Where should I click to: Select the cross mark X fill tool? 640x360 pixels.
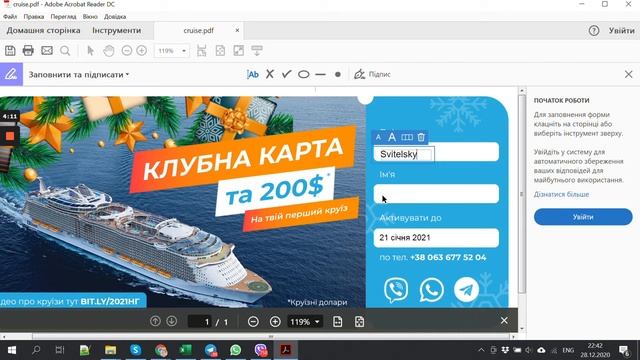coord(270,74)
